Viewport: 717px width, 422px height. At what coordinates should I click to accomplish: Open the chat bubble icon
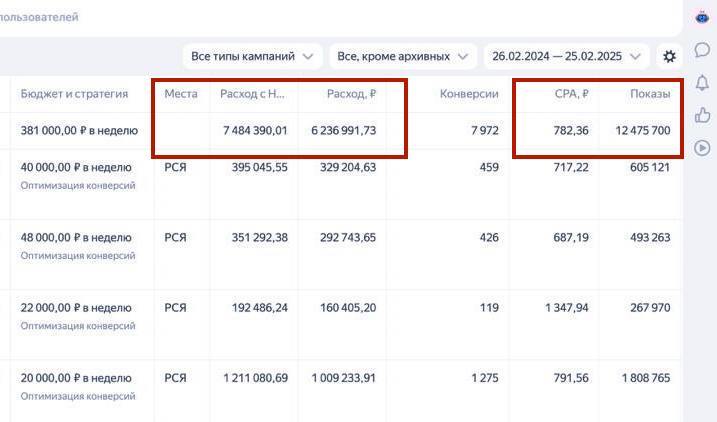click(x=702, y=49)
